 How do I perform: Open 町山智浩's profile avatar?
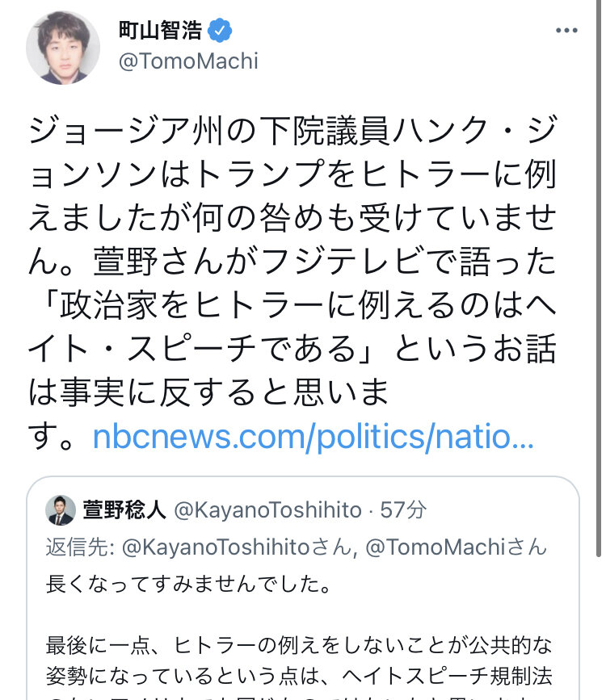coord(62,48)
